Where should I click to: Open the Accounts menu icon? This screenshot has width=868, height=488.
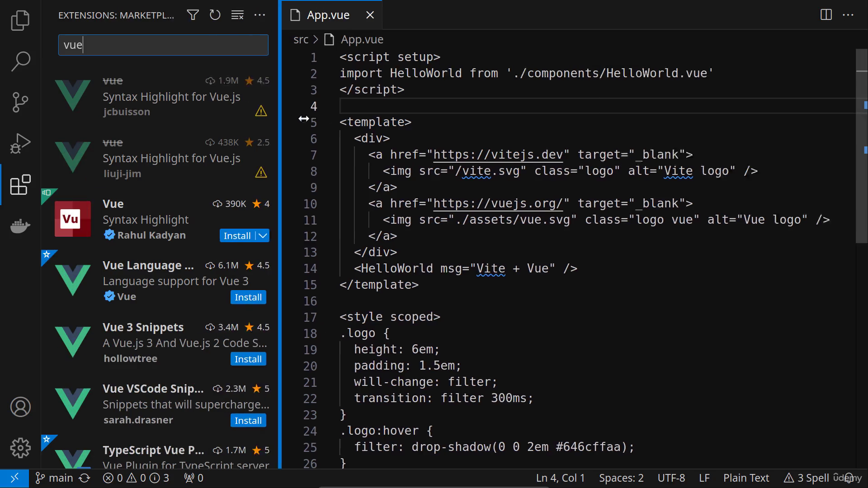20,407
